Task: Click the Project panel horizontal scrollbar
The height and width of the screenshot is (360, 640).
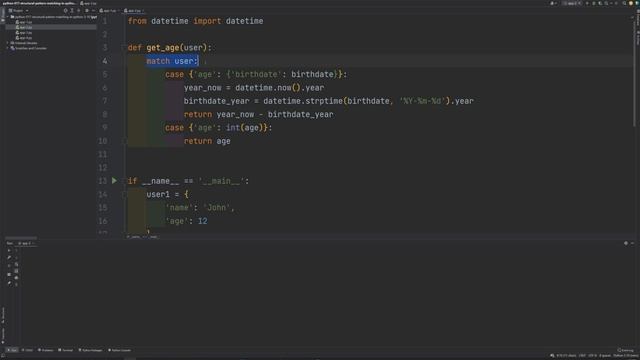Action: (x=21, y=238)
